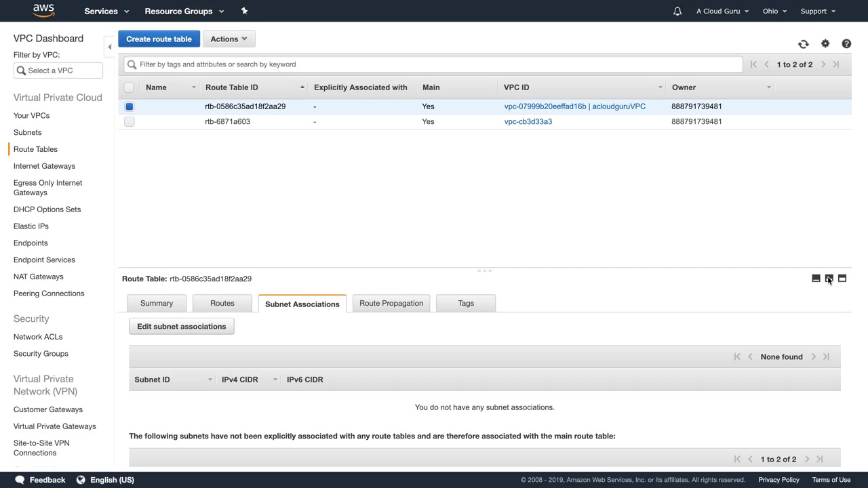
Task: Collapse the VPC sidebar arrow
Action: click(x=109, y=47)
